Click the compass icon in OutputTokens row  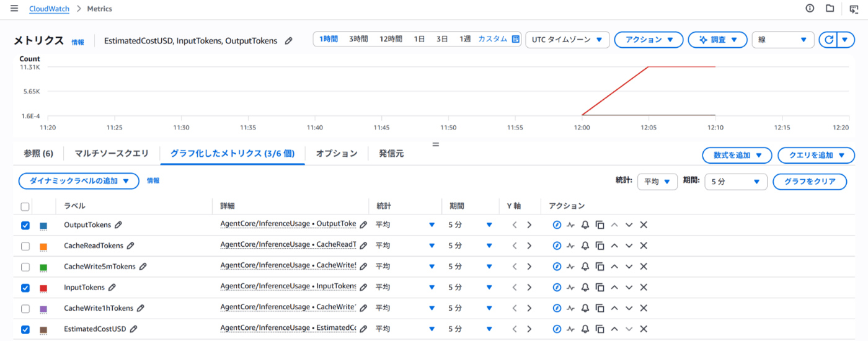pyautogui.click(x=557, y=225)
